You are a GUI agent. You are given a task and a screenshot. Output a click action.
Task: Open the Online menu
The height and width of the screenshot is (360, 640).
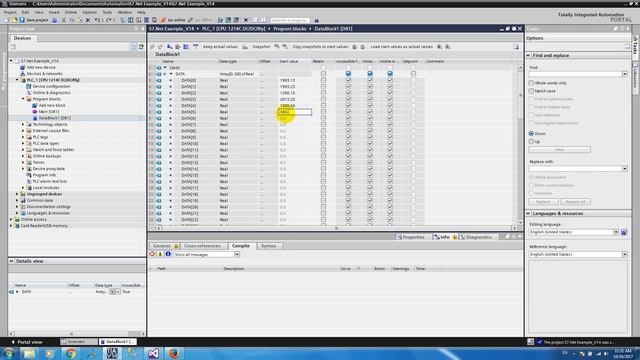pyautogui.click(x=71, y=12)
